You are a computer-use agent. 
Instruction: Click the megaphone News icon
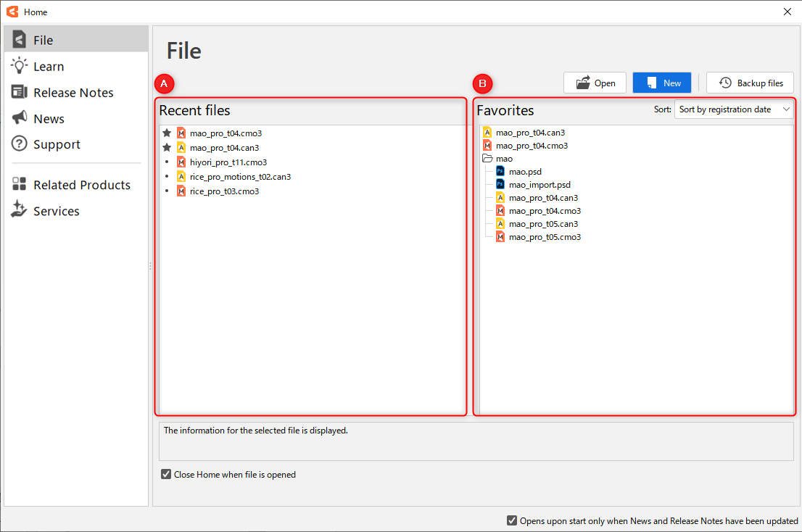tap(20, 118)
